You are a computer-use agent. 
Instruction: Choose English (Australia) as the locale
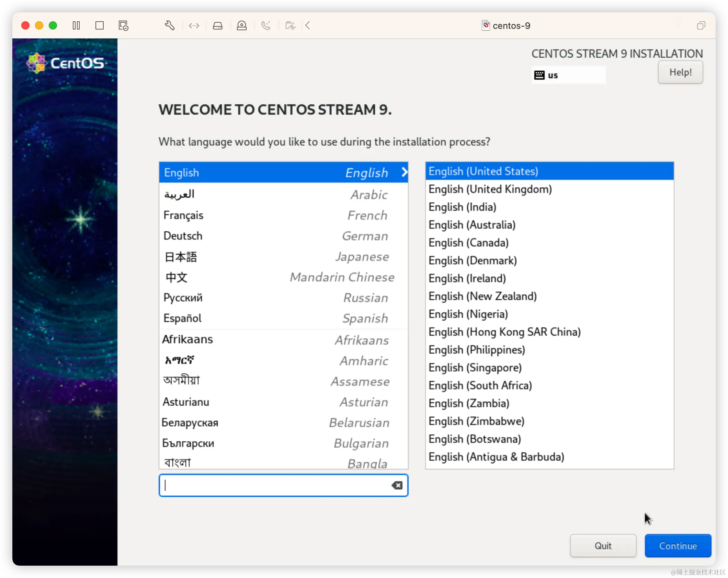pyautogui.click(x=472, y=225)
